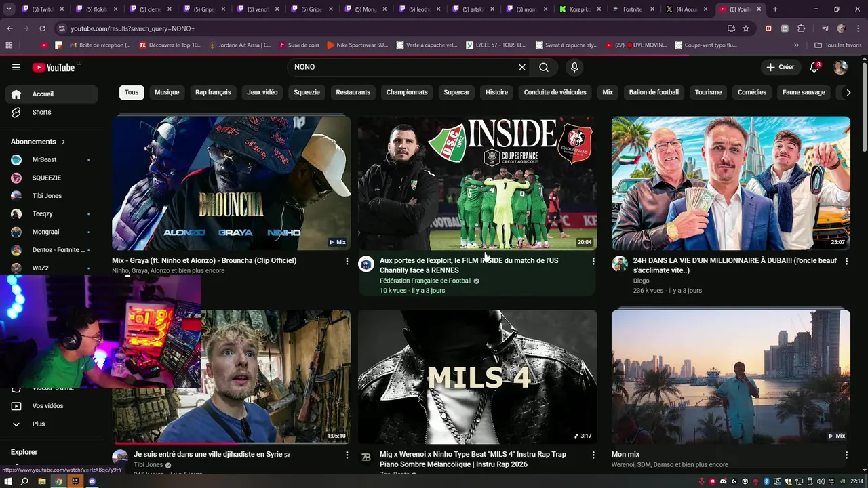Open the YouTube notifications bell

coord(815,67)
